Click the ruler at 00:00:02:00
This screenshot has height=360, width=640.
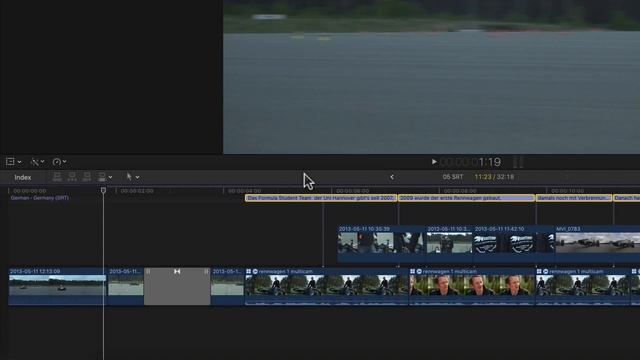[137, 191]
